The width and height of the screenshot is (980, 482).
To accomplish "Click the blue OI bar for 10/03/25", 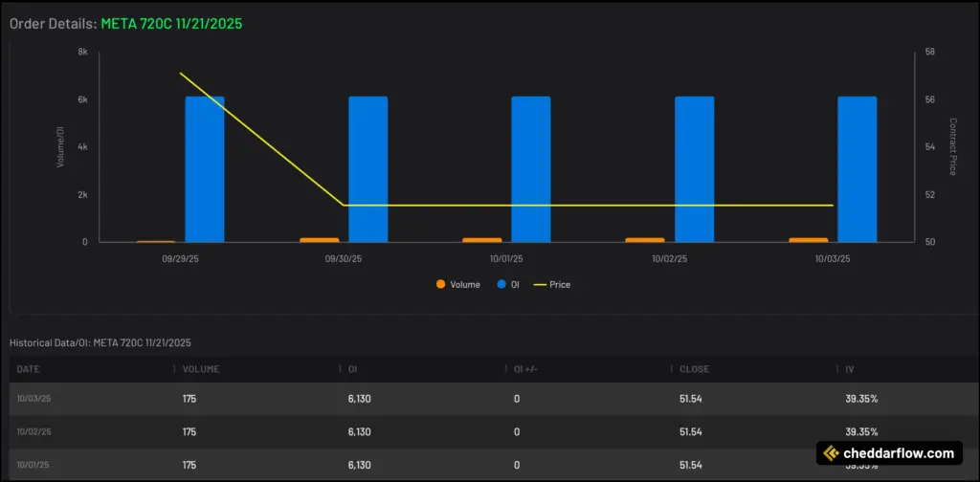I will click(857, 169).
